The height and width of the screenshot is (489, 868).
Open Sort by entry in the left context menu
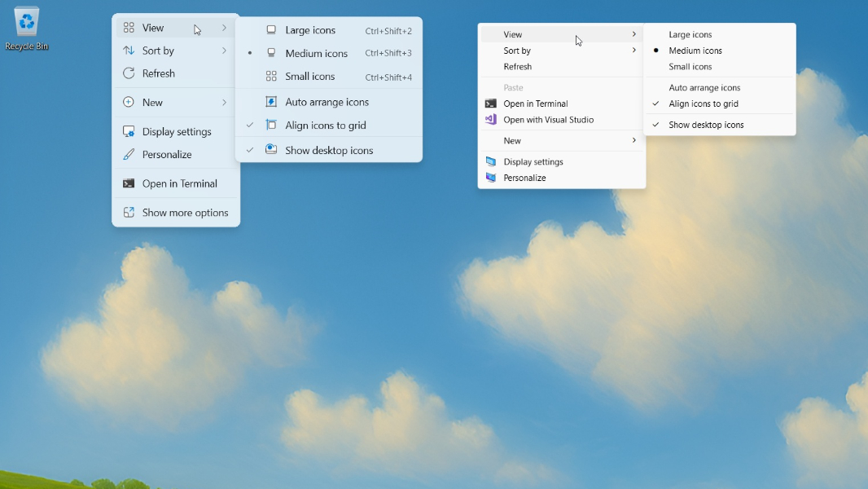(x=176, y=51)
